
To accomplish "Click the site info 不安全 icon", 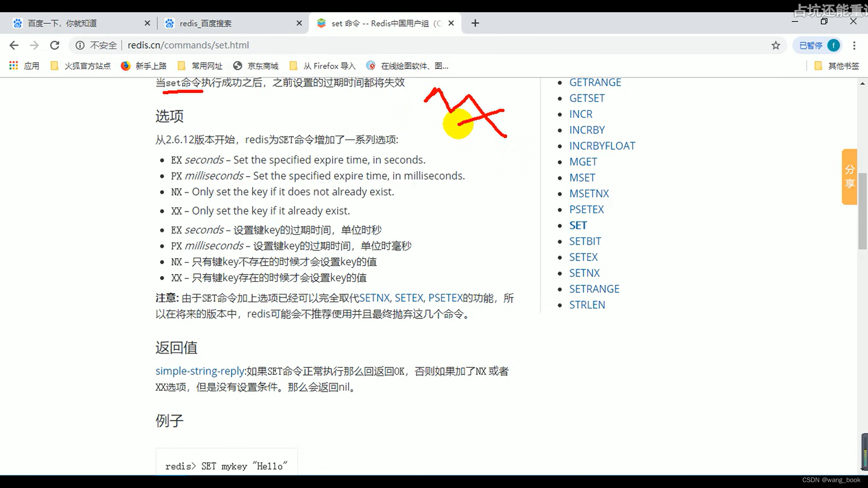I will [x=80, y=45].
